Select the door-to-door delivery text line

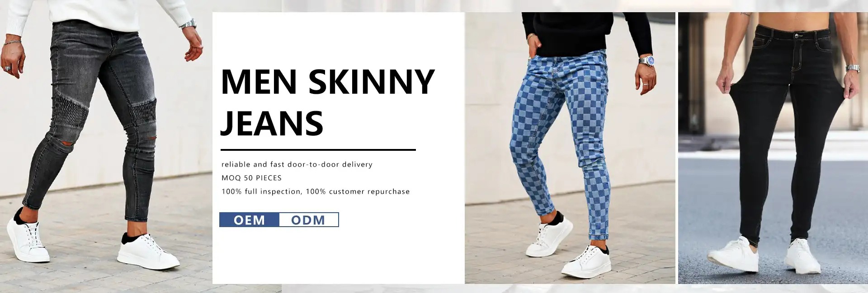(x=297, y=164)
